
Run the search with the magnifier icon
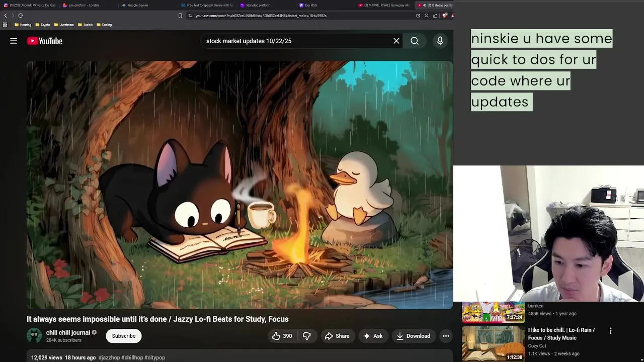tap(415, 41)
